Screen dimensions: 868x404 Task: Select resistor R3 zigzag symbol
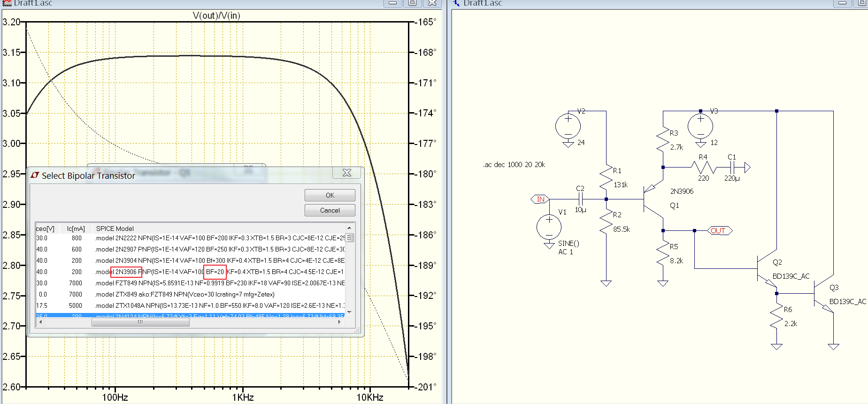[663, 139]
